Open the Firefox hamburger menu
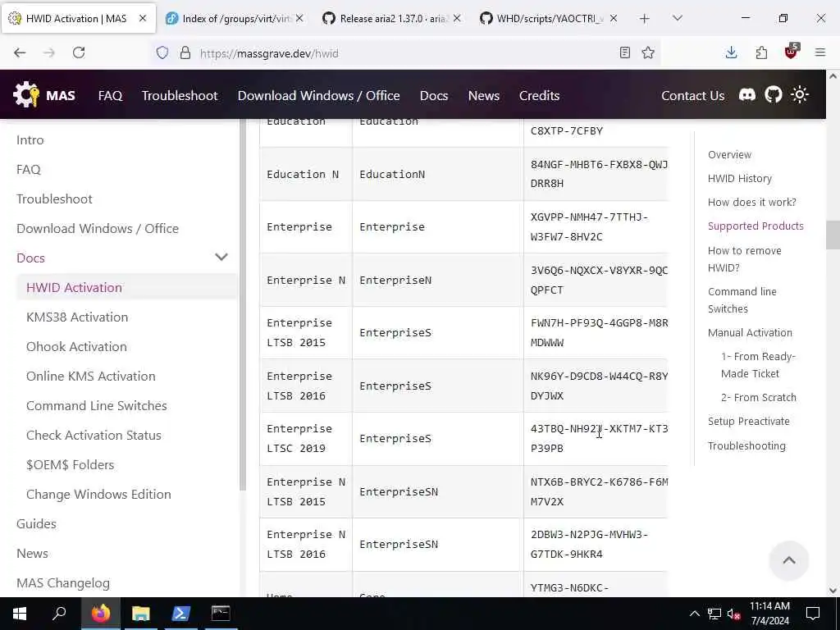This screenshot has height=630, width=840. click(x=820, y=52)
